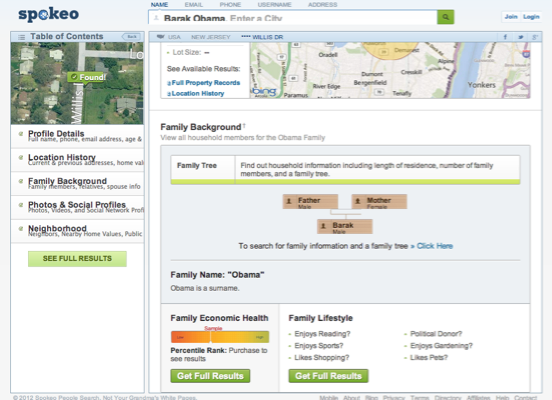Click the aerial photo thumbnail
Screen dimensions: 552x400
tap(77, 83)
